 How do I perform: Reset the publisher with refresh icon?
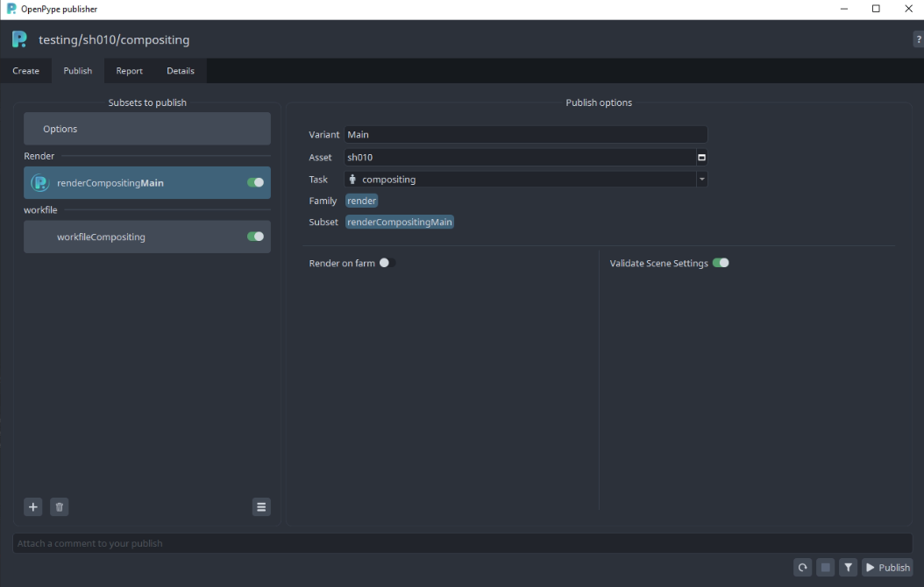(802, 567)
